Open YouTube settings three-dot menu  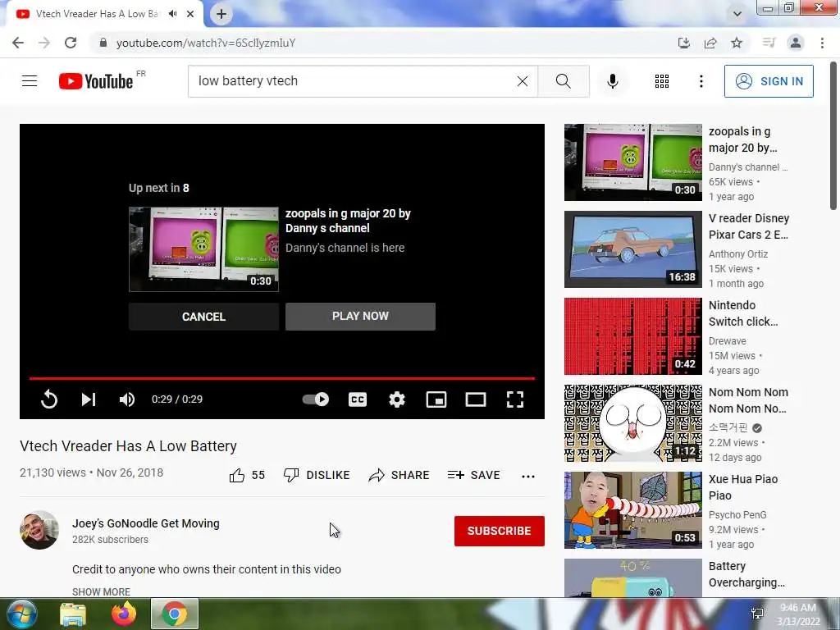701,81
